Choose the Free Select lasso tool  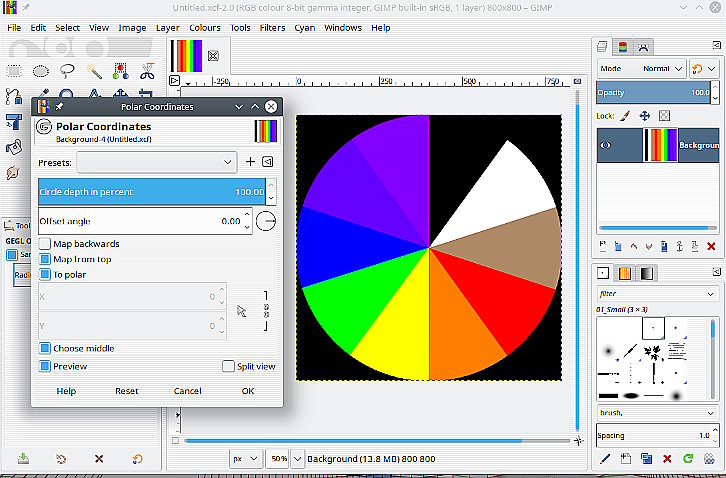click(x=67, y=71)
